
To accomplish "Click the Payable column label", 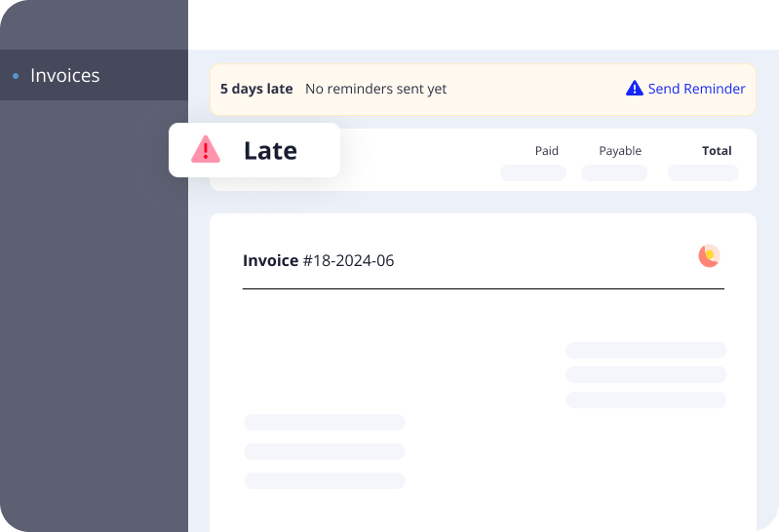I will (620, 150).
